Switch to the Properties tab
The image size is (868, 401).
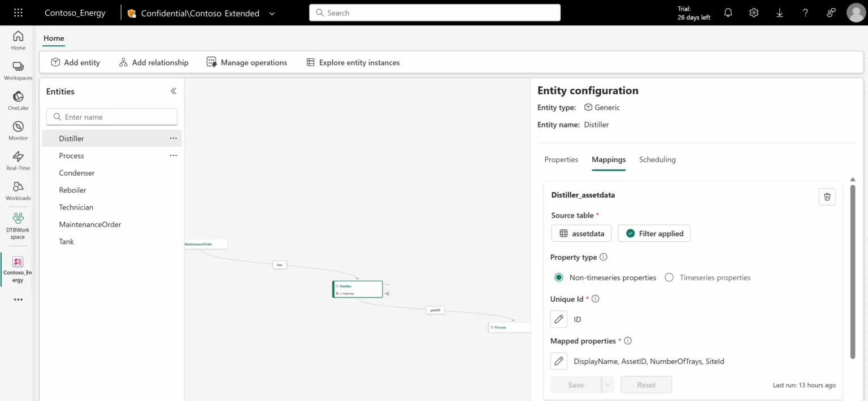point(561,159)
